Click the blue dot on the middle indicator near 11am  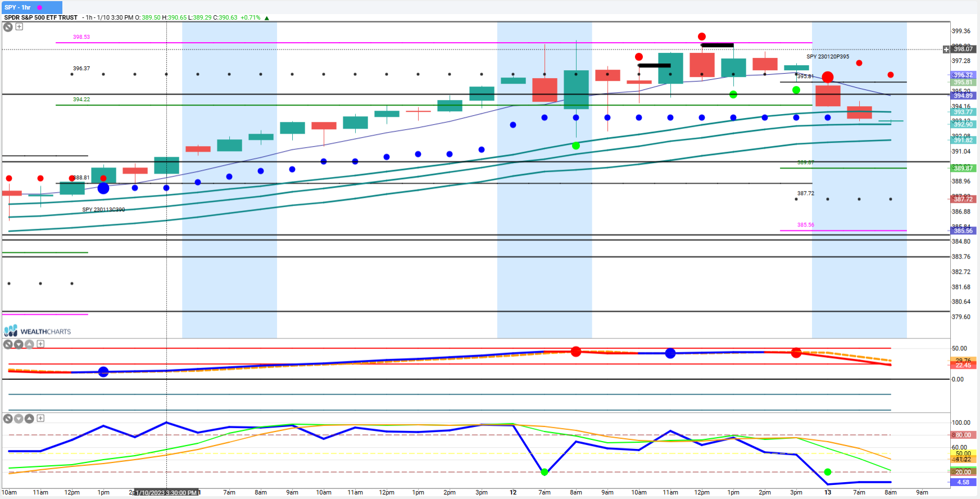(x=670, y=353)
